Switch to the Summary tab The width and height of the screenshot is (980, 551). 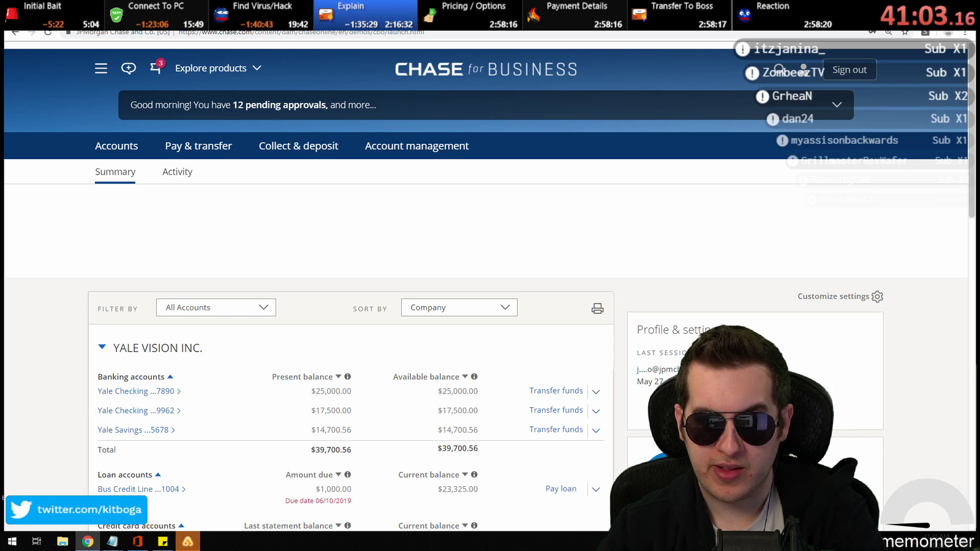click(115, 172)
